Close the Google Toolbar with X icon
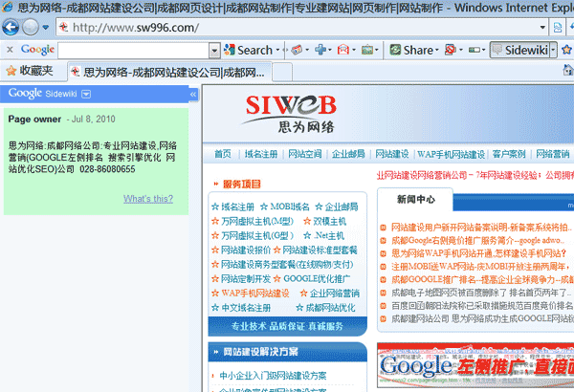This screenshot has height=392, width=574. click(x=9, y=50)
